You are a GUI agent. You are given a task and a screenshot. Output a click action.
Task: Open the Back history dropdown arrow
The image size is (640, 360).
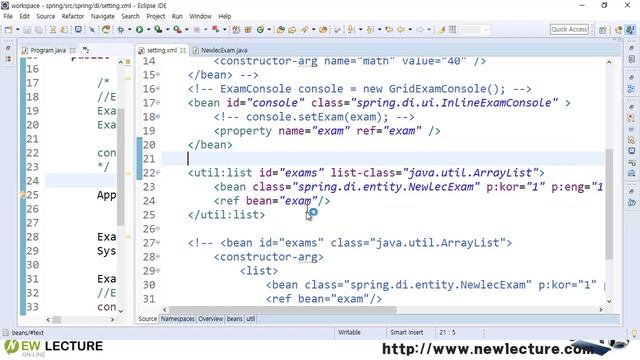410,29
